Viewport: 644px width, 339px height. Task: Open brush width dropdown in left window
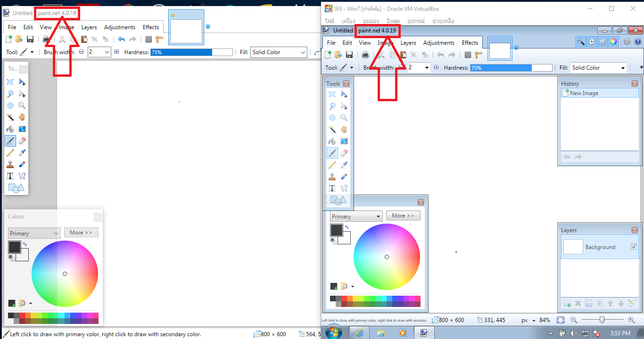[107, 52]
